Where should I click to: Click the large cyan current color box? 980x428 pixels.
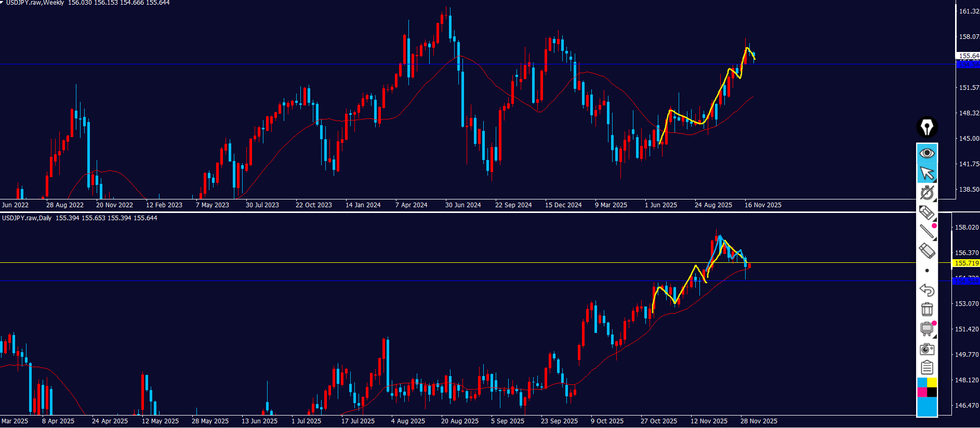pyautogui.click(x=926, y=407)
